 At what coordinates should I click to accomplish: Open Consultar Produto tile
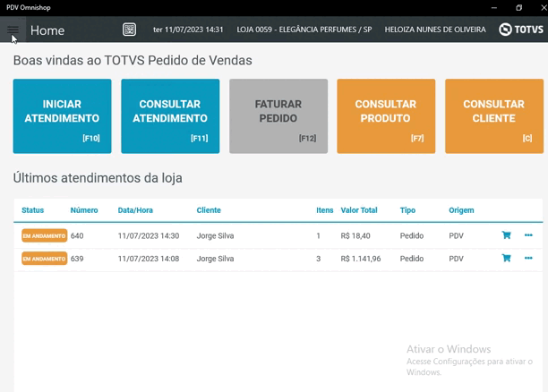point(386,116)
